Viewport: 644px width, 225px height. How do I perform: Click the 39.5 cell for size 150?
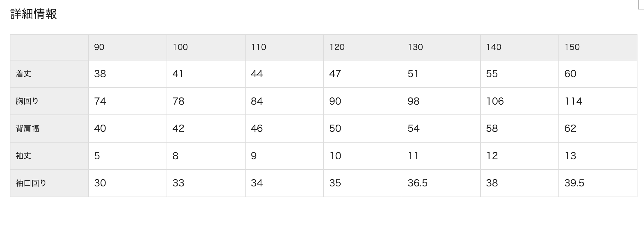click(x=598, y=183)
